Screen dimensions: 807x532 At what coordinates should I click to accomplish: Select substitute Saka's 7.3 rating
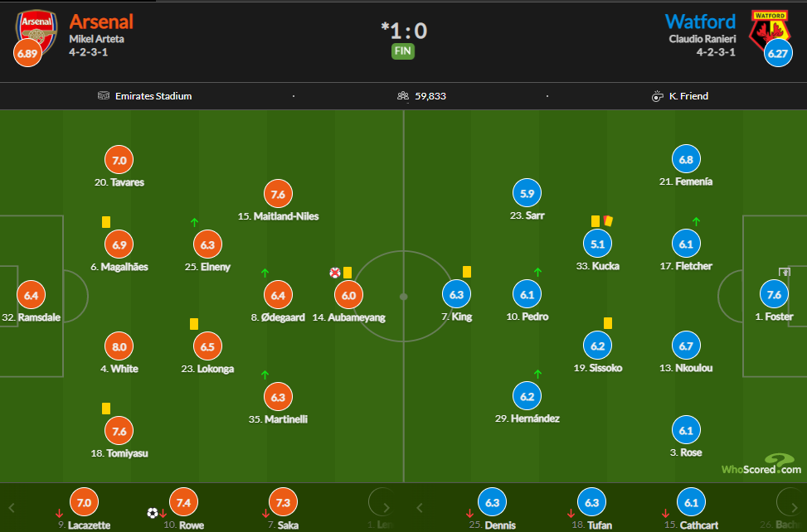(283, 502)
